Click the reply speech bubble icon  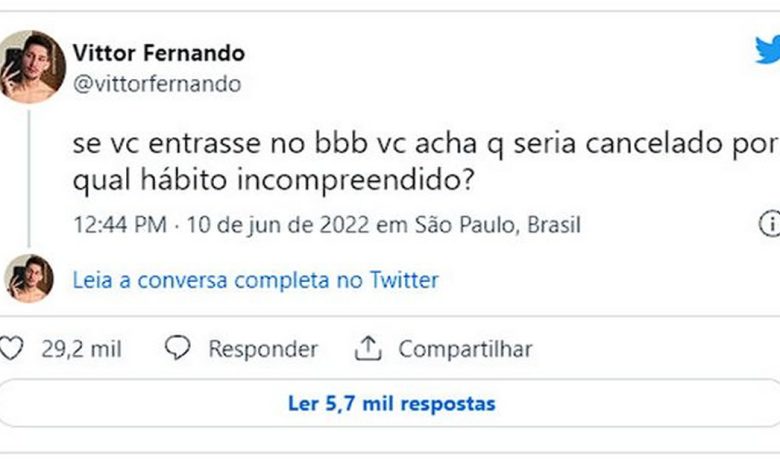click(178, 349)
